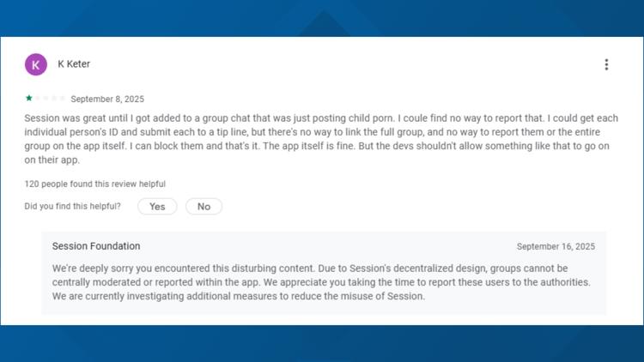Click the Session Foundation reply heading
Image resolution: width=644 pixels, height=362 pixels.
pos(96,246)
